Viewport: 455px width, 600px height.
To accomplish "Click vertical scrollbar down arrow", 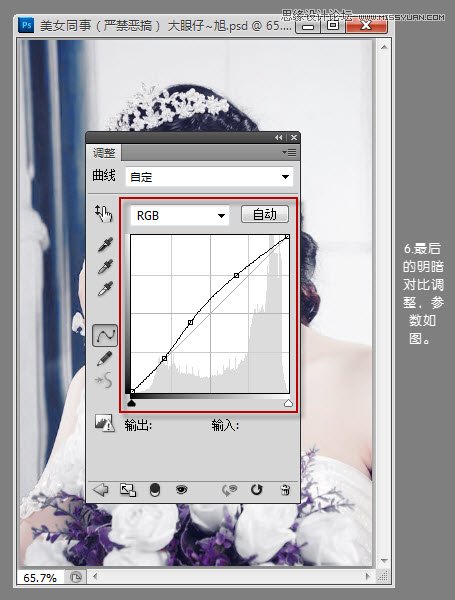I will click(x=384, y=561).
